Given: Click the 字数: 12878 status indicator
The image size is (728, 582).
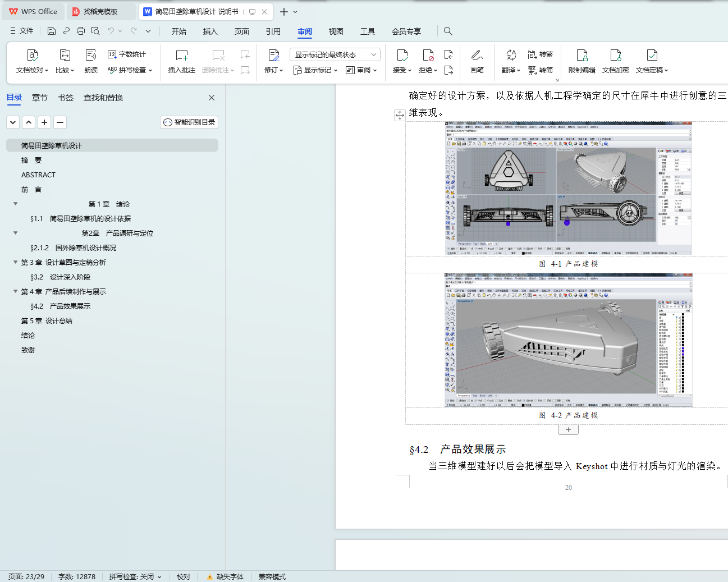Looking at the screenshot, I should [x=77, y=576].
